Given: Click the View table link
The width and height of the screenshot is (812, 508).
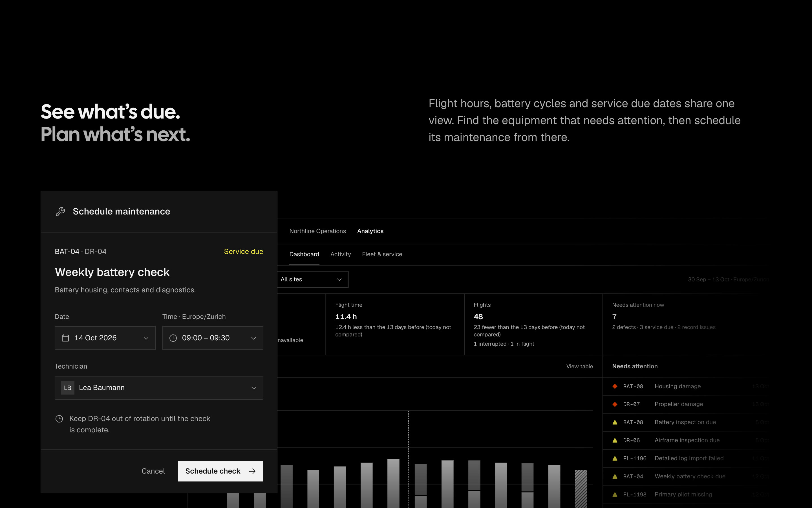Looking at the screenshot, I should pos(579,367).
